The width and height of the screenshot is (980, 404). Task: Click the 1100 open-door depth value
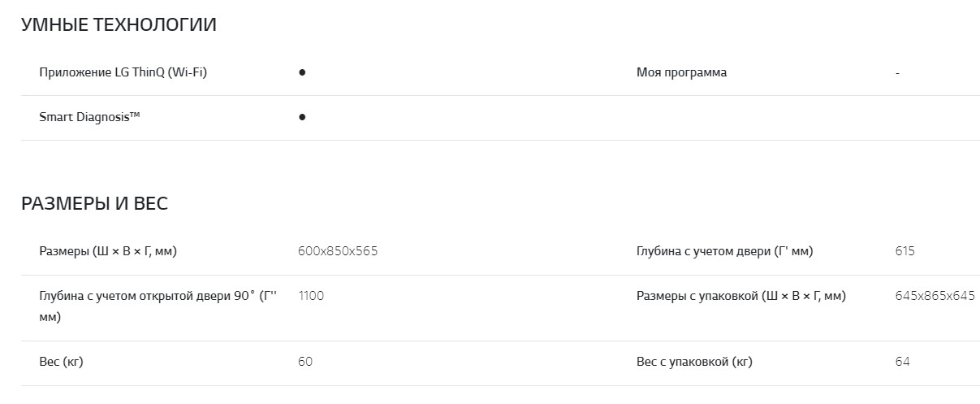(311, 296)
